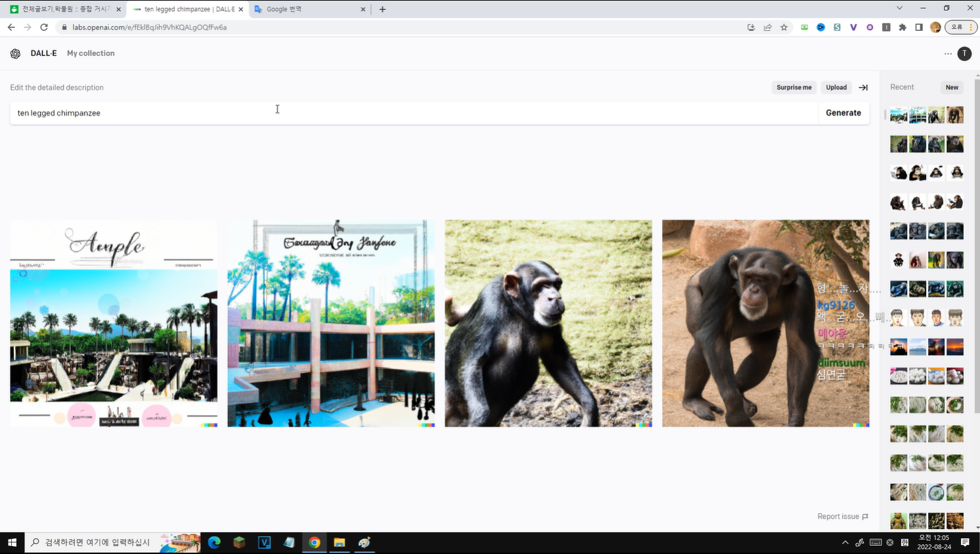
Task: Click the browser address bar URL
Action: point(149,28)
